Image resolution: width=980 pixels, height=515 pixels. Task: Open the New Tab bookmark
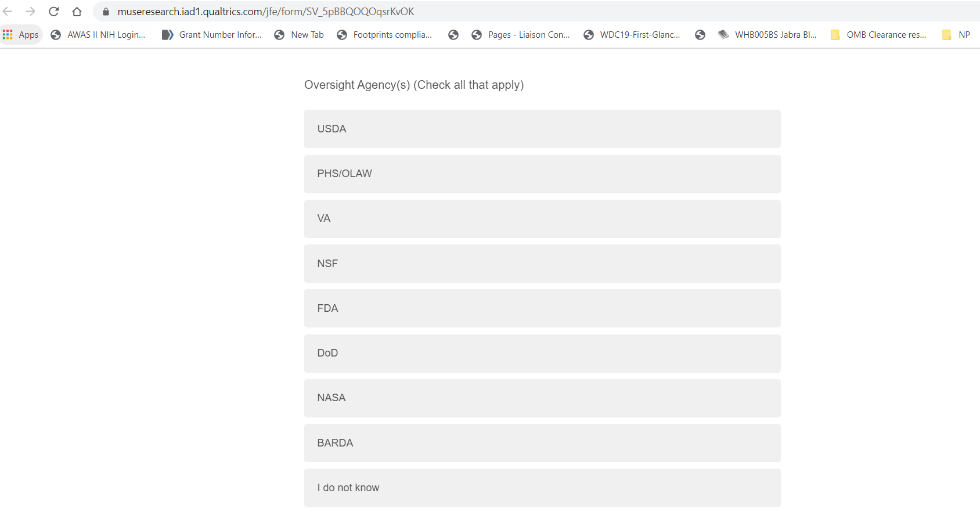tap(299, 35)
